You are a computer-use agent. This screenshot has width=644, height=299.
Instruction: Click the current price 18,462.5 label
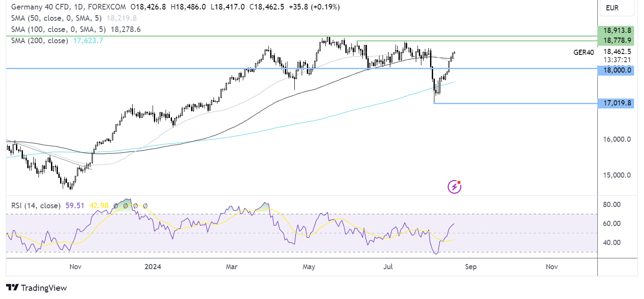[617, 51]
